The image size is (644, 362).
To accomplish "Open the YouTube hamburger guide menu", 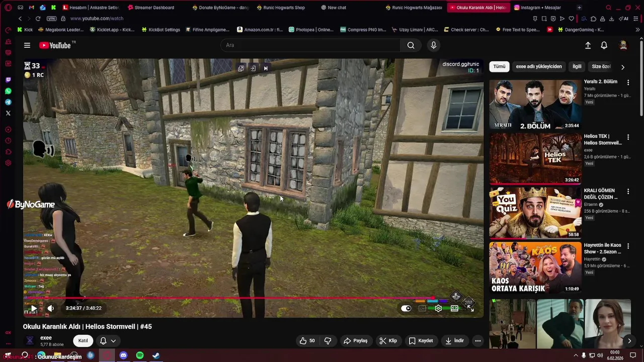I will (27, 45).
